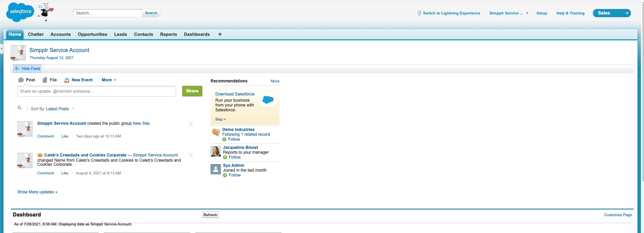Screen dimensions: 644x233
Task: Click the account icon beside Caleb's Crawdads post
Action: click(x=40, y=155)
